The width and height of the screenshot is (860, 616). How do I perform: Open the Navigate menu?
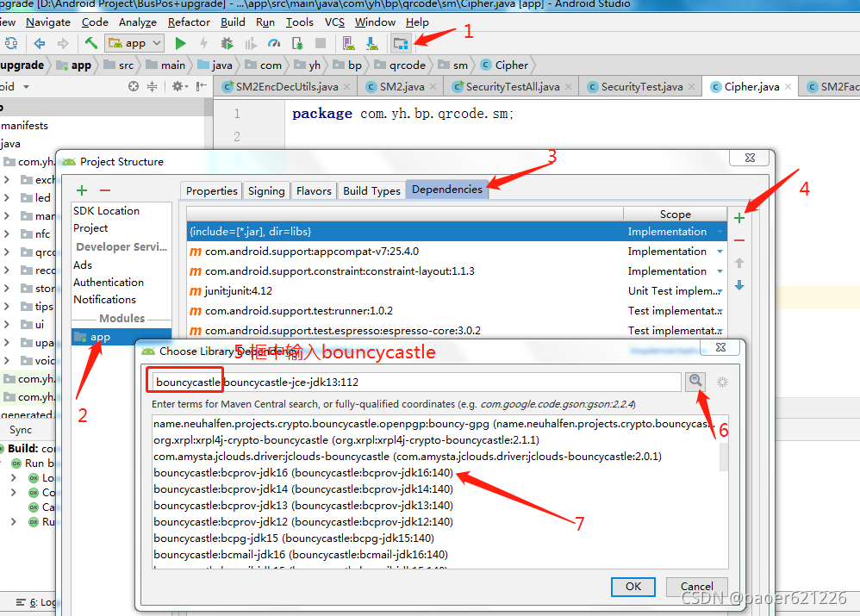click(48, 22)
